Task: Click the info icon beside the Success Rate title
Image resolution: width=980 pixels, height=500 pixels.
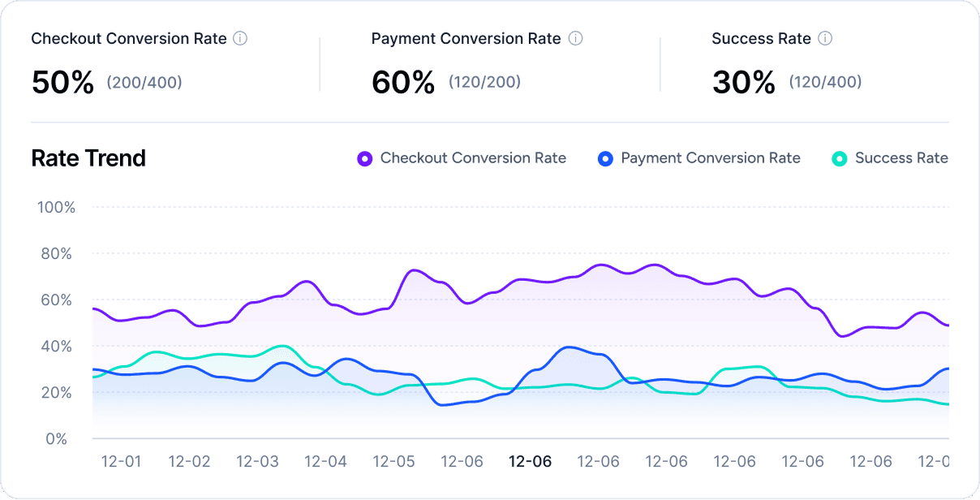Action: [825, 38]
